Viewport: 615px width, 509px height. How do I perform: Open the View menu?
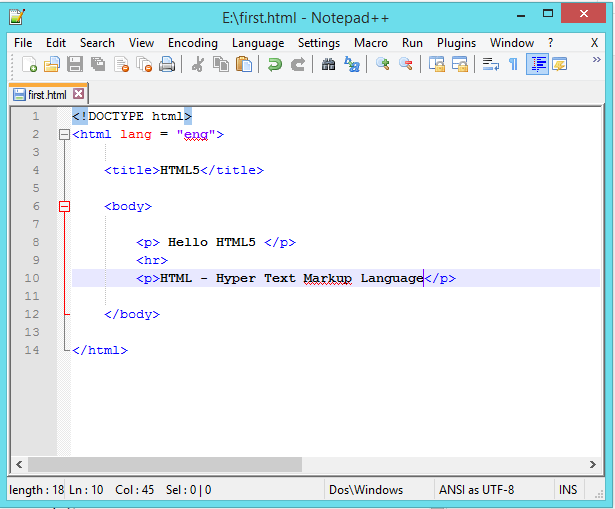pyautogui.click(x=141, y=43)
